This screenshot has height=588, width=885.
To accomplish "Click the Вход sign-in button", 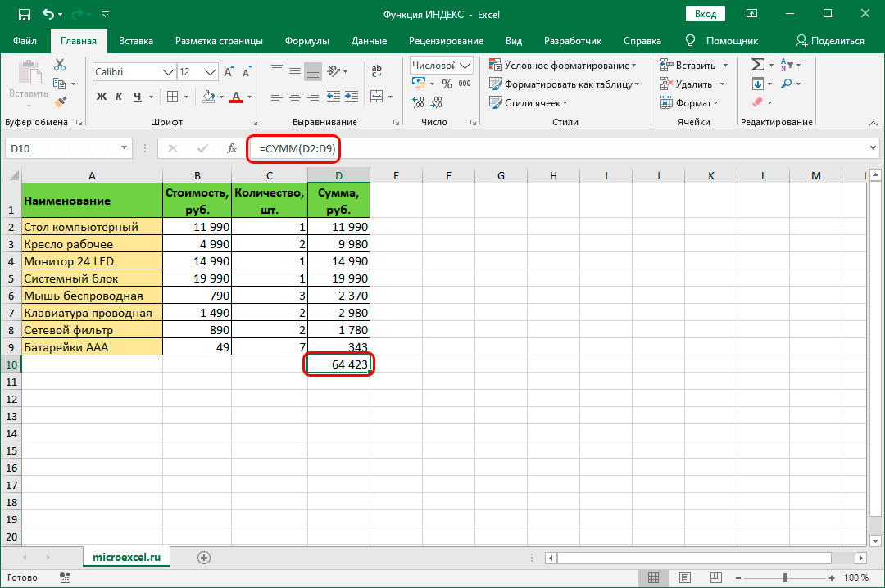I will [x=705, y=14].
